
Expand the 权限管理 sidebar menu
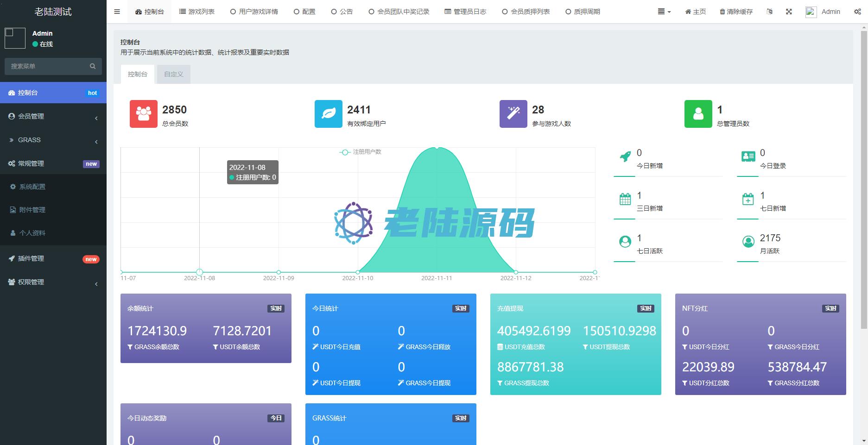tap(53, 282)
